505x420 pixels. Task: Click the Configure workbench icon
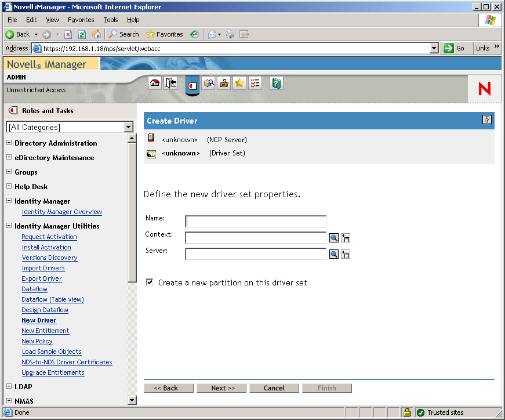coord(224,83)
